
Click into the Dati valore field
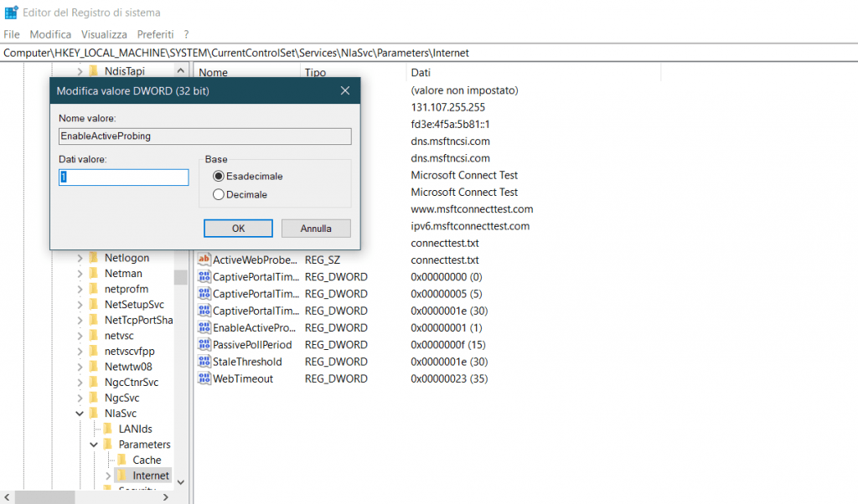pos(124,177)
